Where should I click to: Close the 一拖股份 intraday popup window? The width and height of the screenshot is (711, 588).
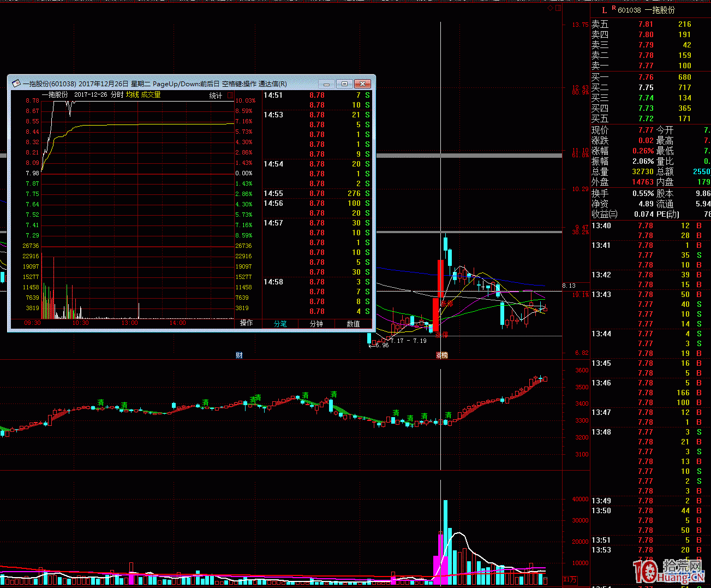click(x=363, y=84)
